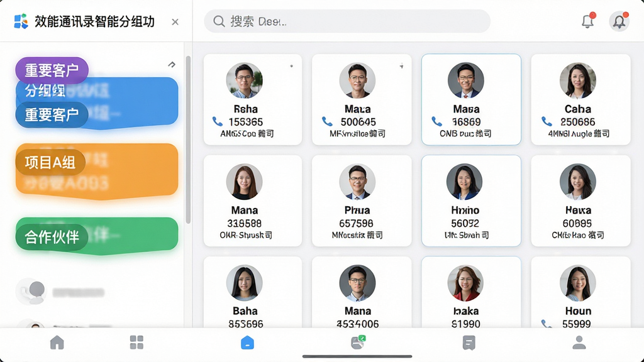Click the phone number 81990
The image size is (644, 362).
tap(466, 324)
